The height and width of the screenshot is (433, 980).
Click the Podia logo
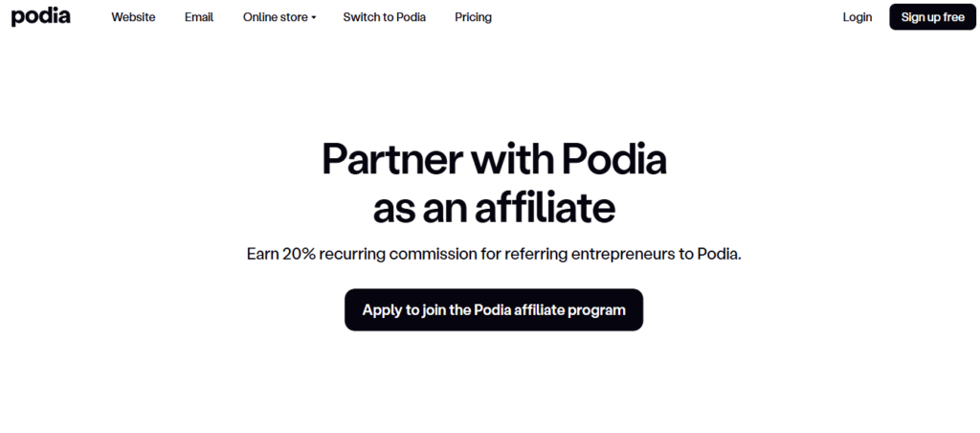click(x=40, y=17)
